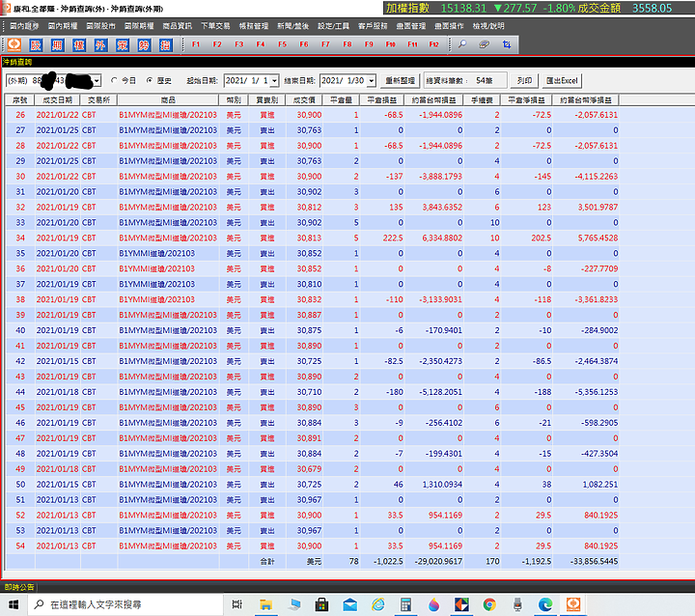Select the 歷史 radio button
The image size is (695, 616).
(150, 80)
